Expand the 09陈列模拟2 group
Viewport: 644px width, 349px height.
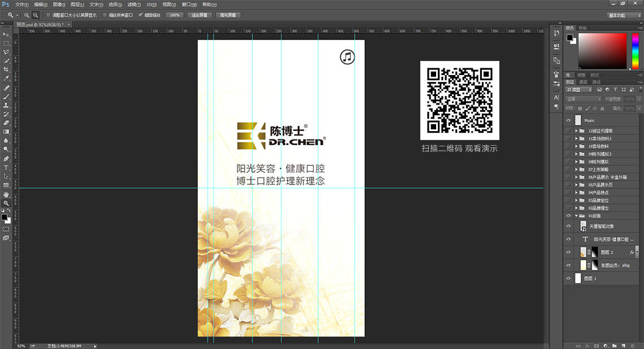(x=576, y=154)
